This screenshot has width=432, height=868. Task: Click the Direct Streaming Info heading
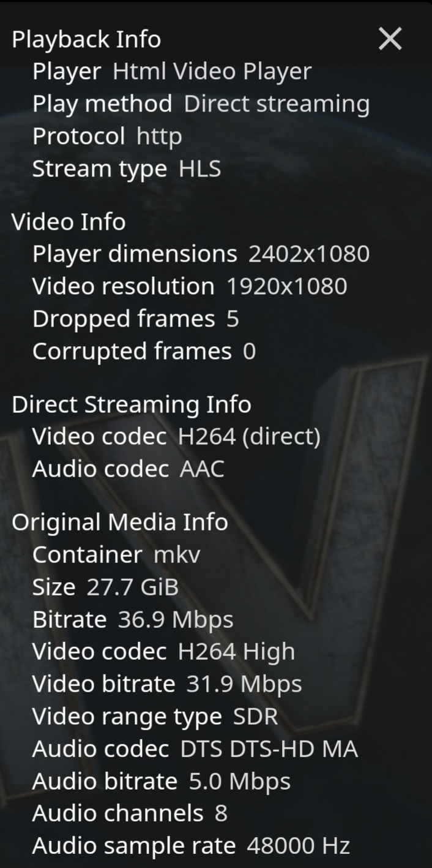coord(131,404)
